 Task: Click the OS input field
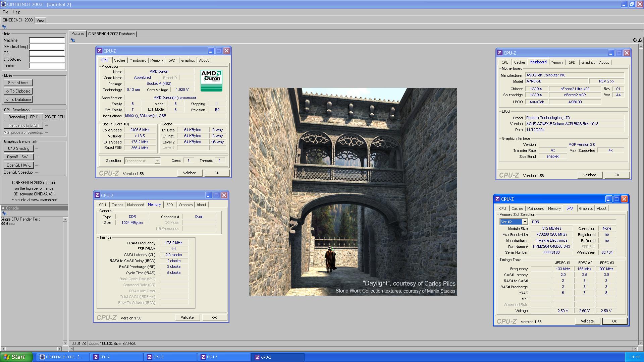click(47, 53)
